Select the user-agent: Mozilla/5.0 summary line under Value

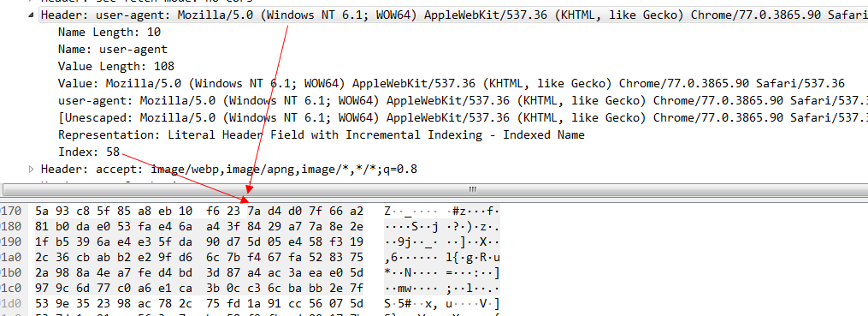(463, 101)
